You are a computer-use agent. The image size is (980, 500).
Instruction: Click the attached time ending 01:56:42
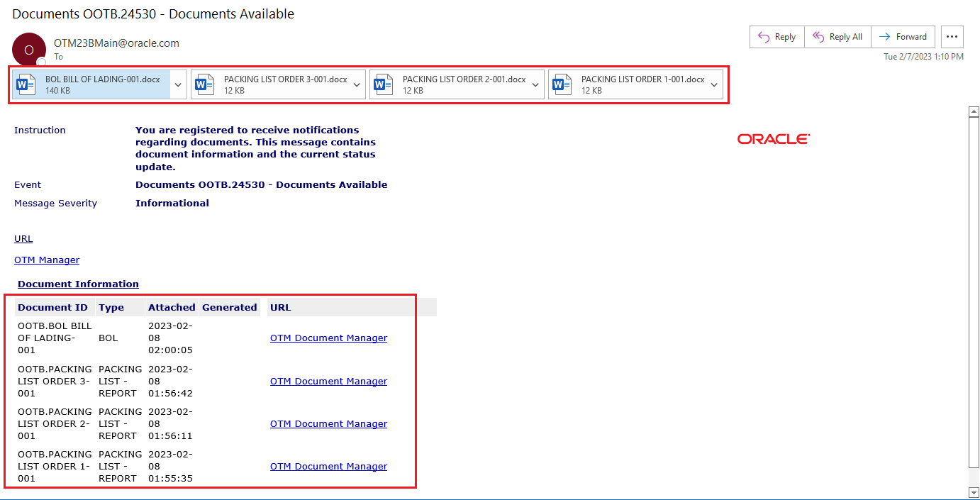pos(170,382)
